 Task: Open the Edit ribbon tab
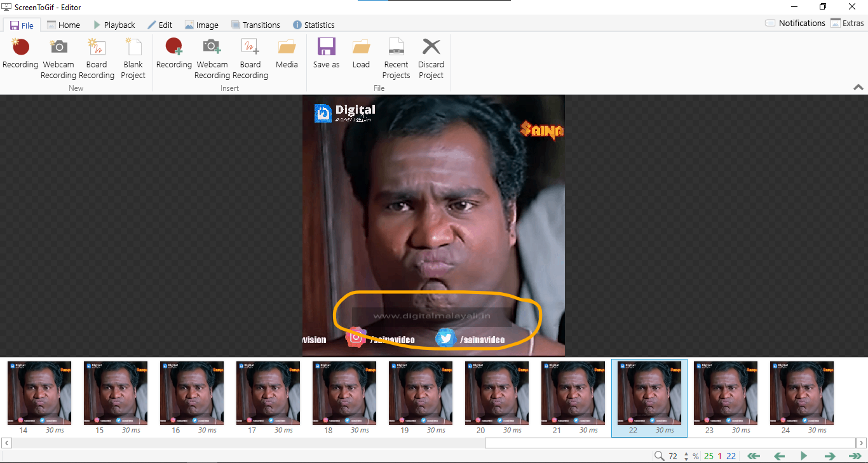(160, 25)
